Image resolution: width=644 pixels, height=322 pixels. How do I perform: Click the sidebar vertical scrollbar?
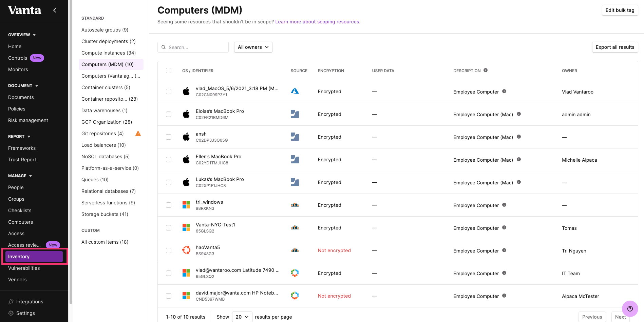tap(71, 153)
